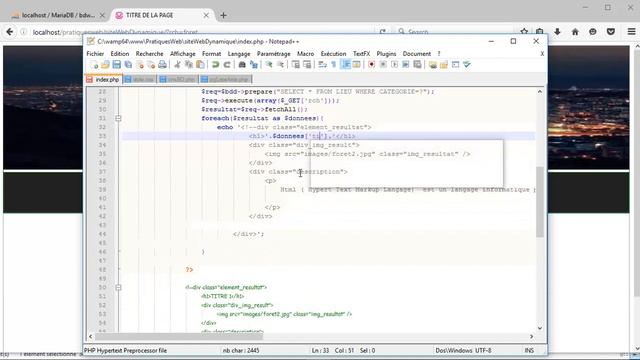Click the Start Recording macro red dot

(371, 64)
